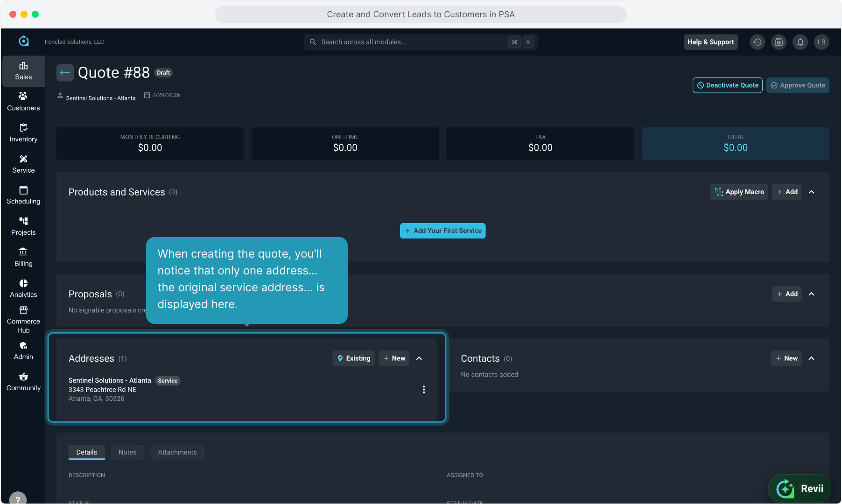The height and width of the screenshot is (504, 842).
Task: Navigate to Projects
Action: tap(23, 226)
